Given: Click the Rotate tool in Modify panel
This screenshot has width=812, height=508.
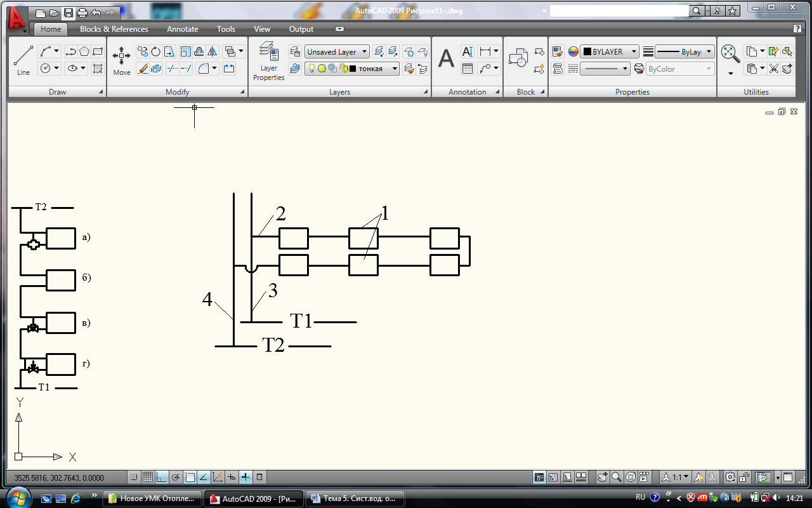Looking at the screenshot, I should (x=156, y=52).
